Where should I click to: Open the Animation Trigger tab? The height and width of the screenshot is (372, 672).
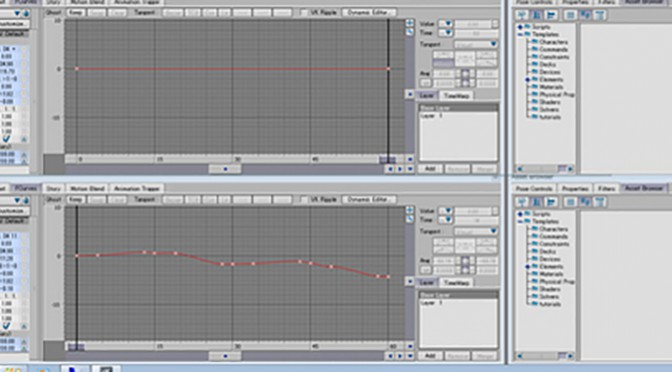[137, 189]
